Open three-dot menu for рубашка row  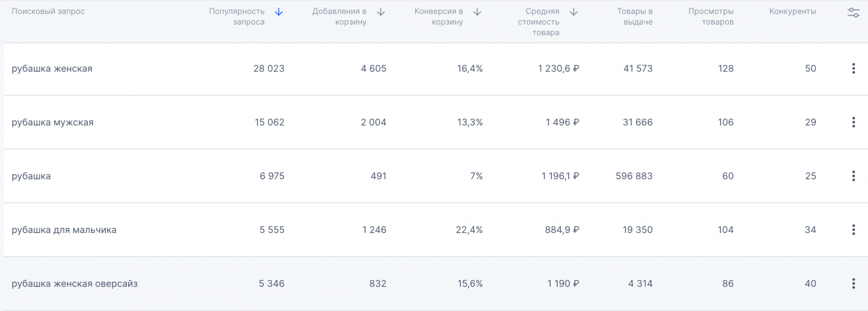tap(853, 176)
